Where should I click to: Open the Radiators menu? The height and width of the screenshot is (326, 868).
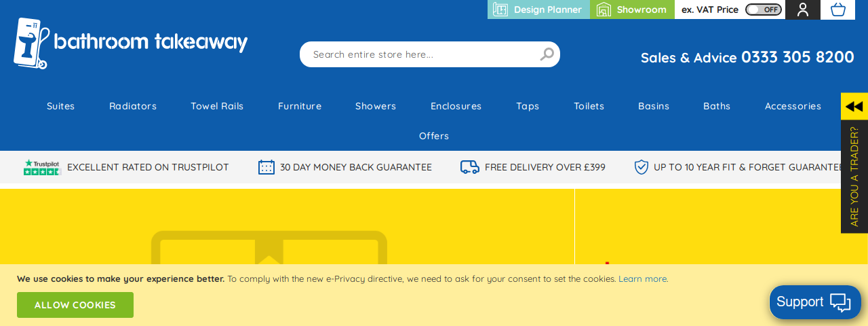point(133,106)
